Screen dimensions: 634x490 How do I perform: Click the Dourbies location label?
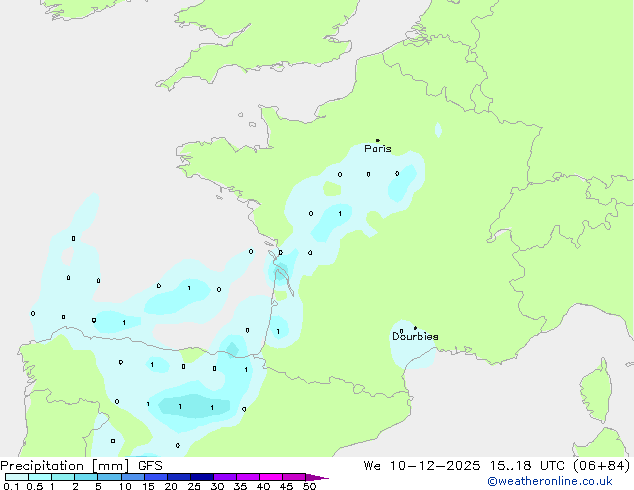(415, 336)
